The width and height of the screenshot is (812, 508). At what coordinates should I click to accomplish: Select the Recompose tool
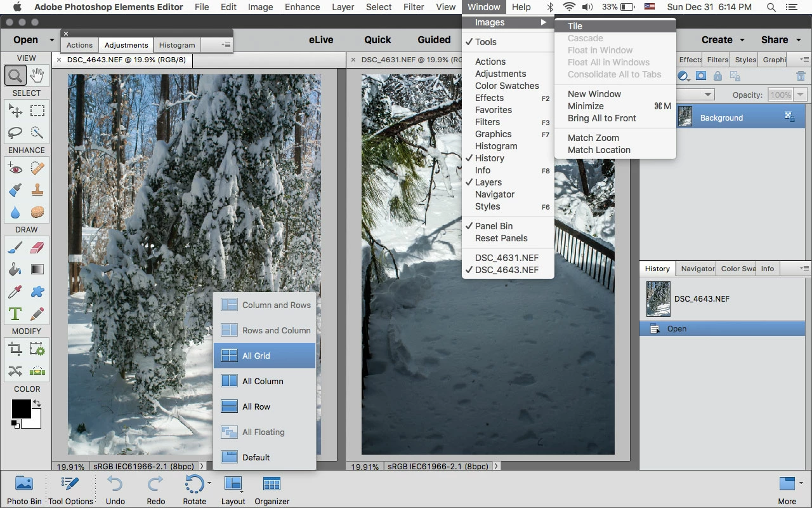[x=37, y=349]
